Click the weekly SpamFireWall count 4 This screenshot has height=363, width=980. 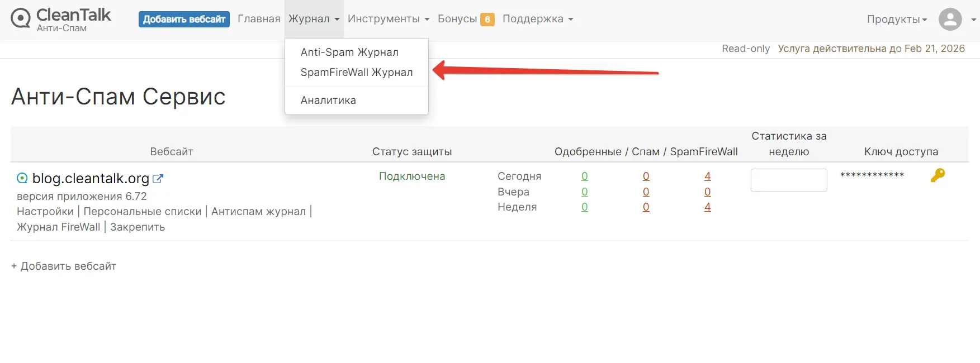[x=708, y=207]
